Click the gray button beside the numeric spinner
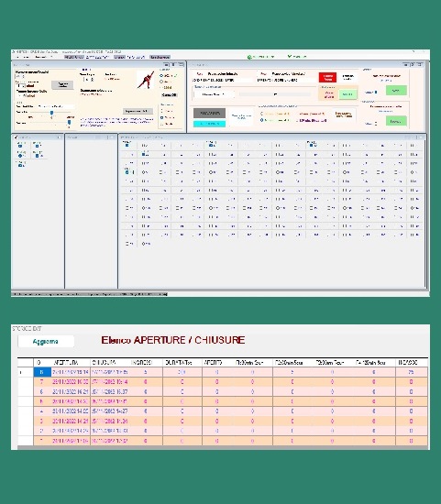The height and width of the screenshot is (504, 441). pos(62,85)
